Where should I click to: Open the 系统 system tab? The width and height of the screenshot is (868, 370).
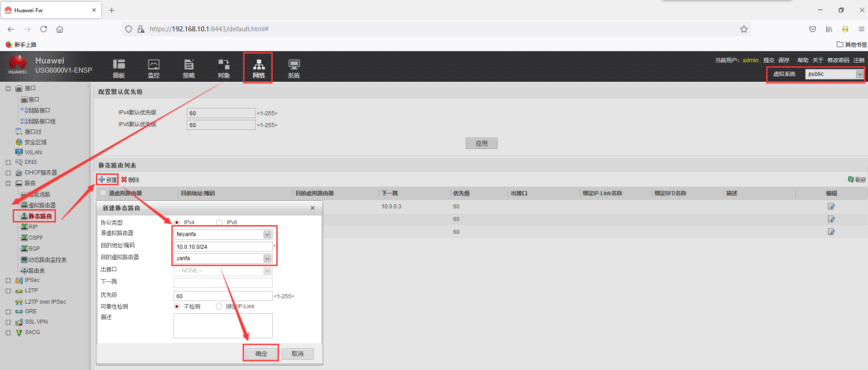pyautogui.click(x=294, y=69)
